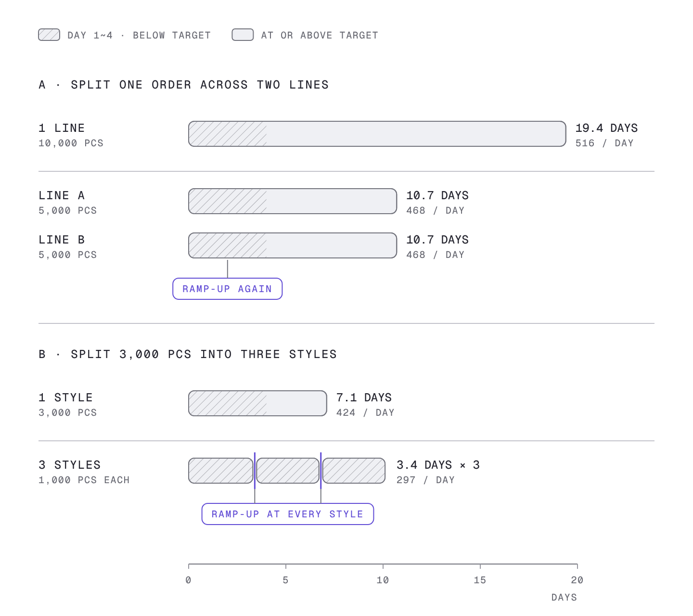693x616 pixels.
Task: Click the first purple style-change divider
Action: (255, 471)
